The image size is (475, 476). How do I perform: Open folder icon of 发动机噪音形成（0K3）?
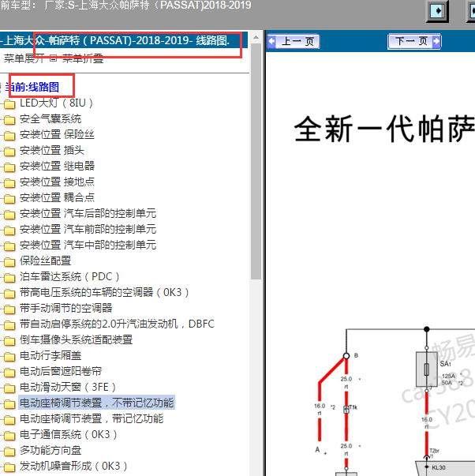(x=9, y=467)
